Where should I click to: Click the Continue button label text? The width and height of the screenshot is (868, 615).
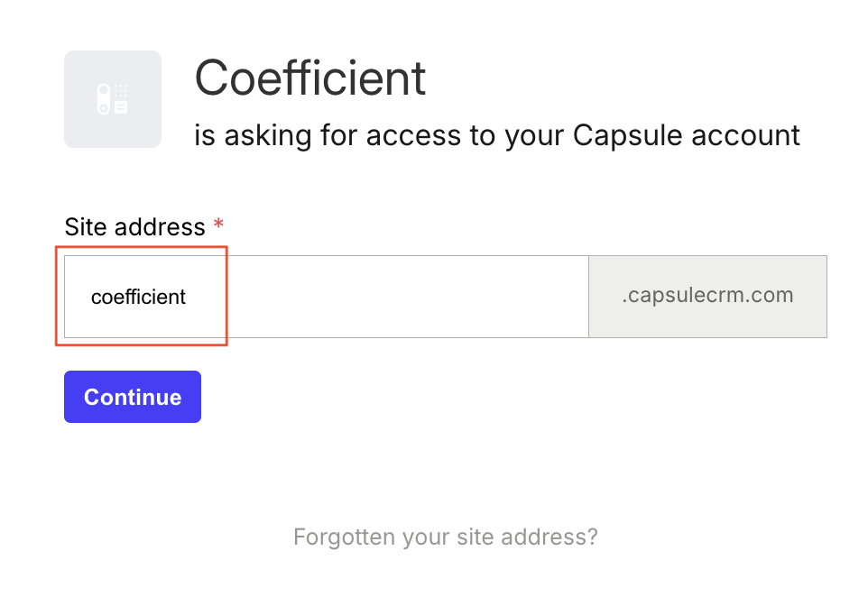click(133, 397)
